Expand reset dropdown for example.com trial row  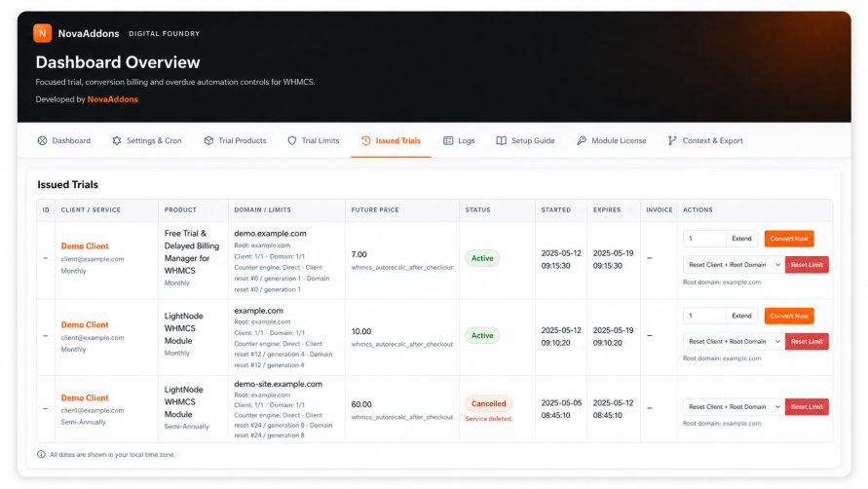[734, 342]
